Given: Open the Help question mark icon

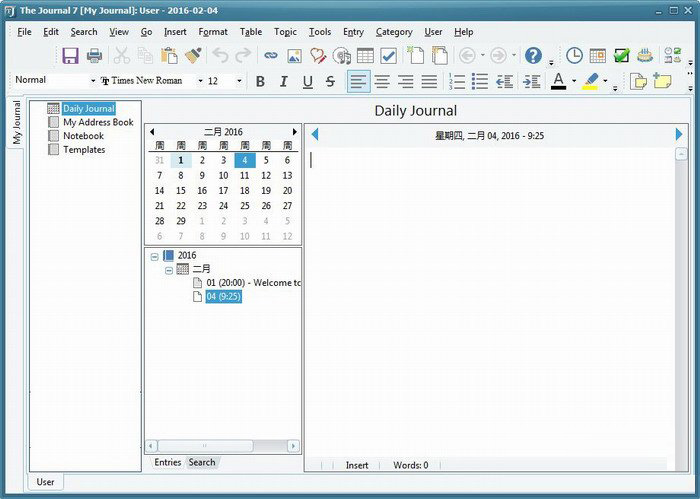Looking at the screenshot, I should coord(533,56).
